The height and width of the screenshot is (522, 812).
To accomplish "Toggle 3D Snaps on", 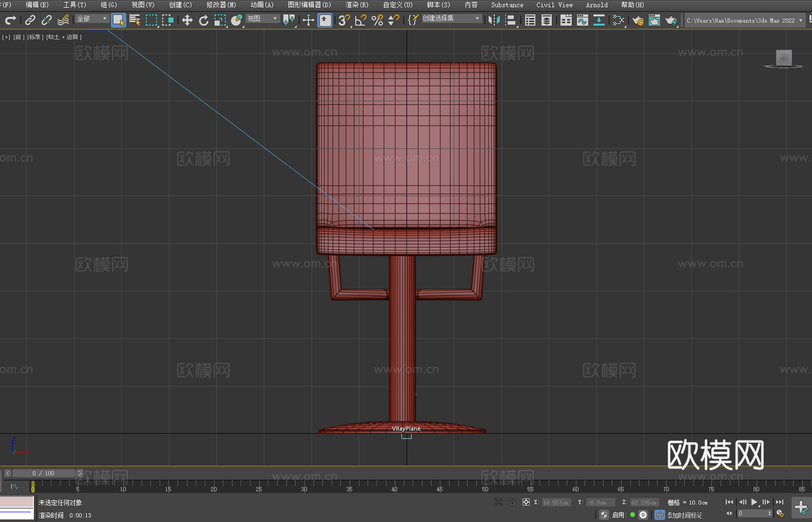I will click(344, 20).
